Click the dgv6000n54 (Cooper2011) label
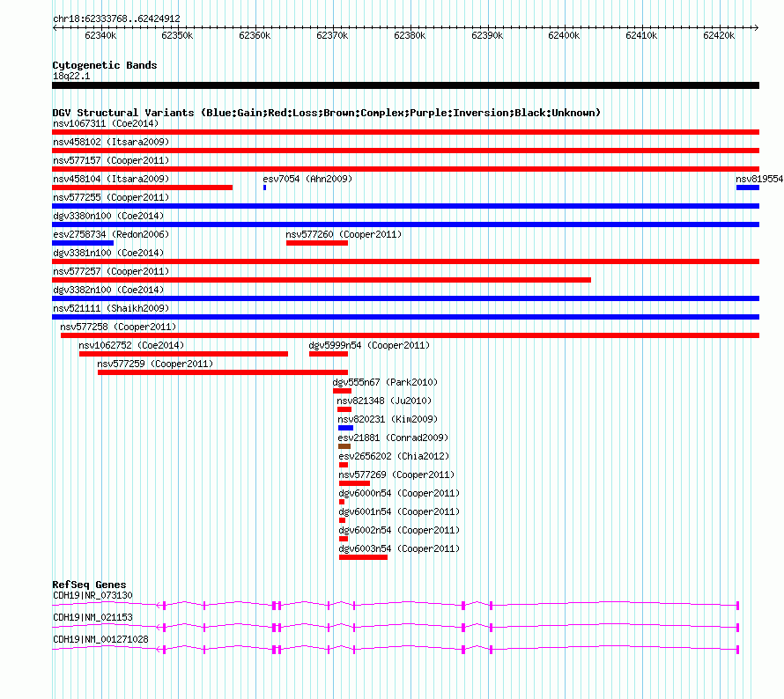The image size is (784, 699). (399, 493)
